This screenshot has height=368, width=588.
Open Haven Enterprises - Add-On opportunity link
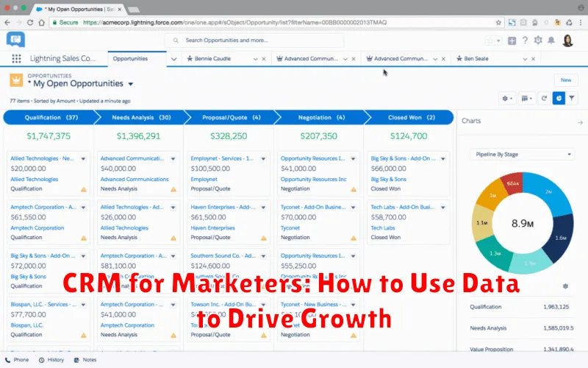[x=223, y=208]
